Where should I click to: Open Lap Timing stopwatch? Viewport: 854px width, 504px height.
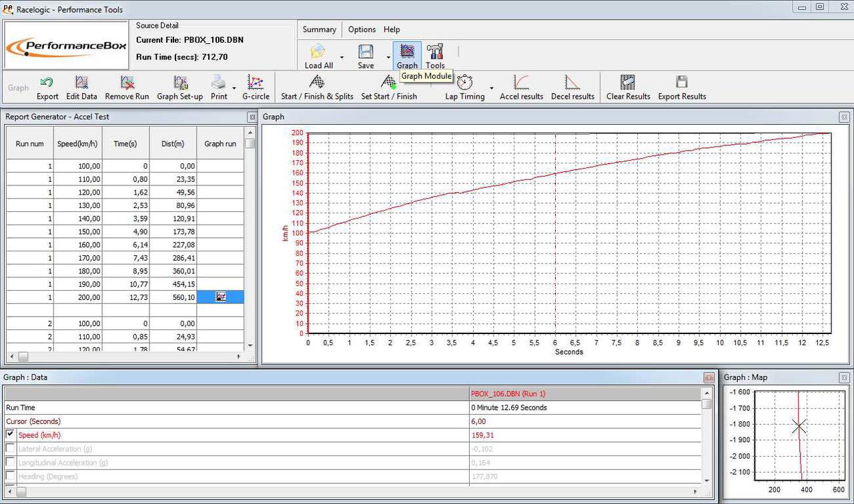click(x=465, y=82)
